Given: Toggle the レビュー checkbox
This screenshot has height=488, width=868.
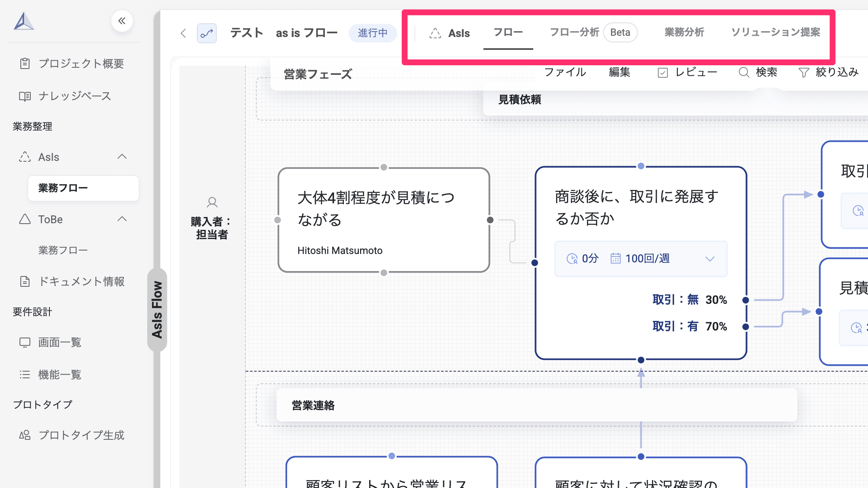Looking at the screenshot, I should [x=663, y=73].
